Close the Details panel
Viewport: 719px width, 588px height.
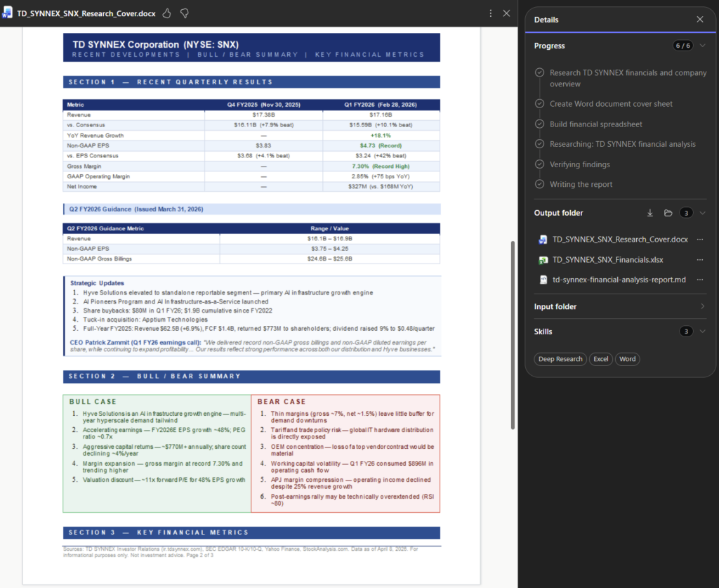pyautogui.click(x=699, y=20)
